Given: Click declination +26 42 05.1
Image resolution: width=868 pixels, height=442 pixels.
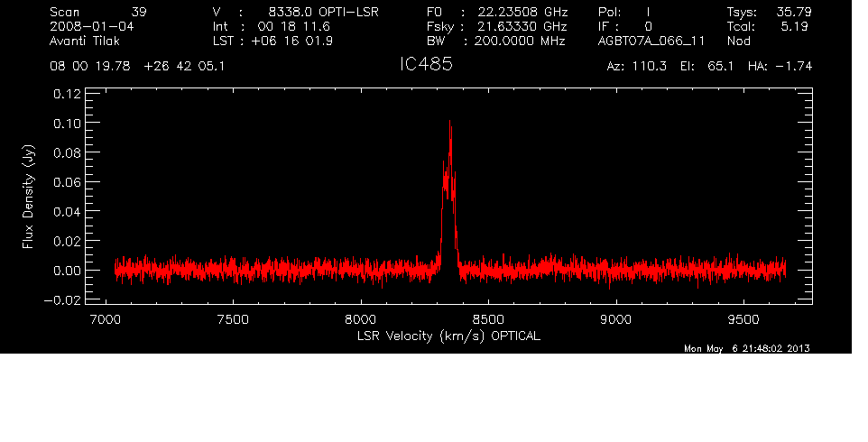Looking at the screenshot, I should point(184,67).
